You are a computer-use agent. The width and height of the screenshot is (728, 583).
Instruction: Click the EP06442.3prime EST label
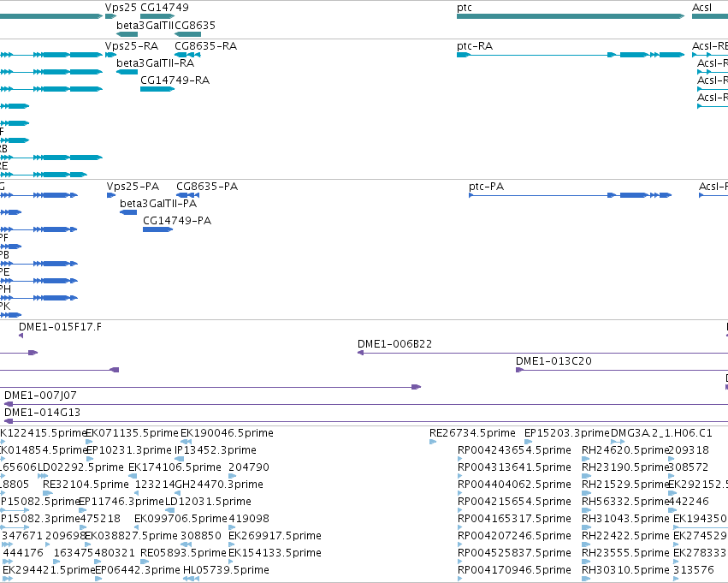pyautogui.click(x=138, y=570)
